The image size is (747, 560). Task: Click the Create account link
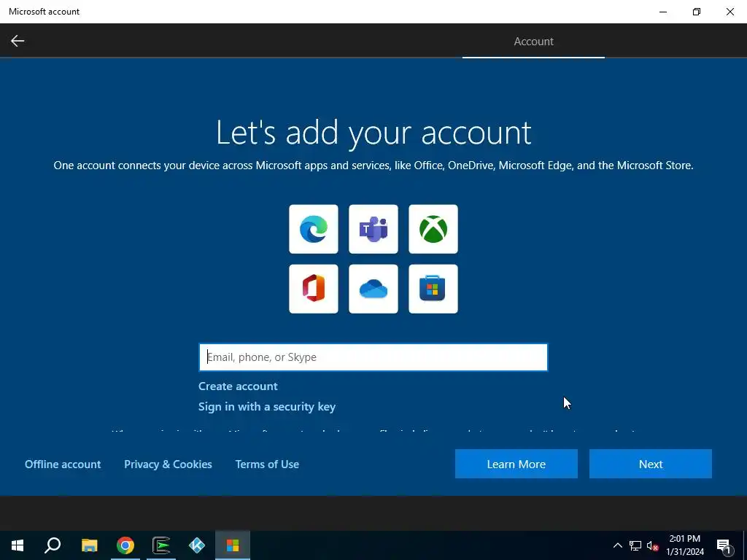(238, 386)
